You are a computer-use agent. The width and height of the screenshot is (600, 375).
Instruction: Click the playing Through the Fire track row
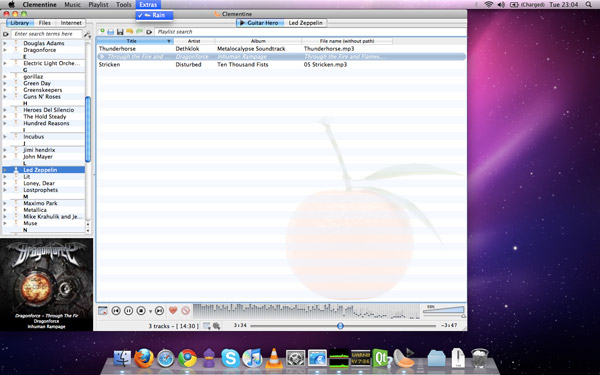tap(281, 57)
